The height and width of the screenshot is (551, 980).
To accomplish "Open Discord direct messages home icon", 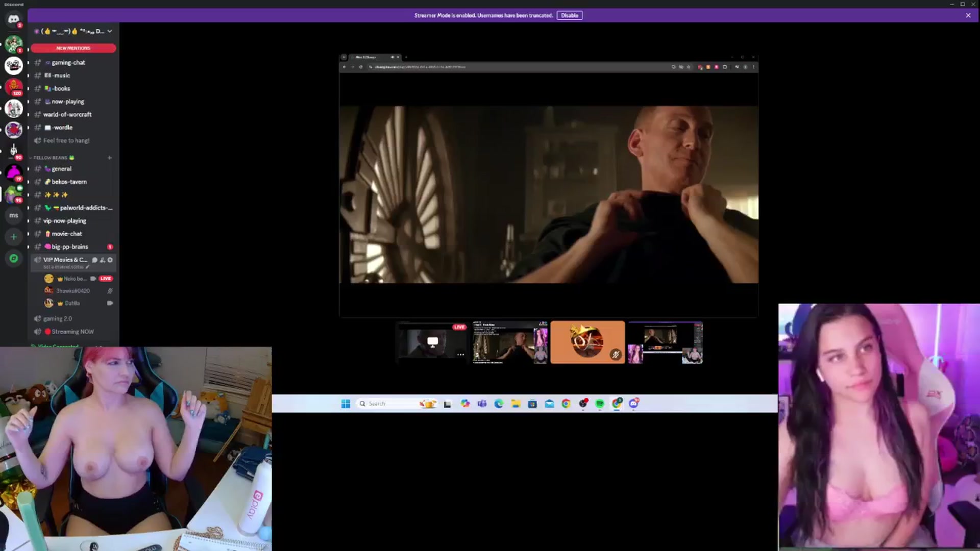I will 14,19.
